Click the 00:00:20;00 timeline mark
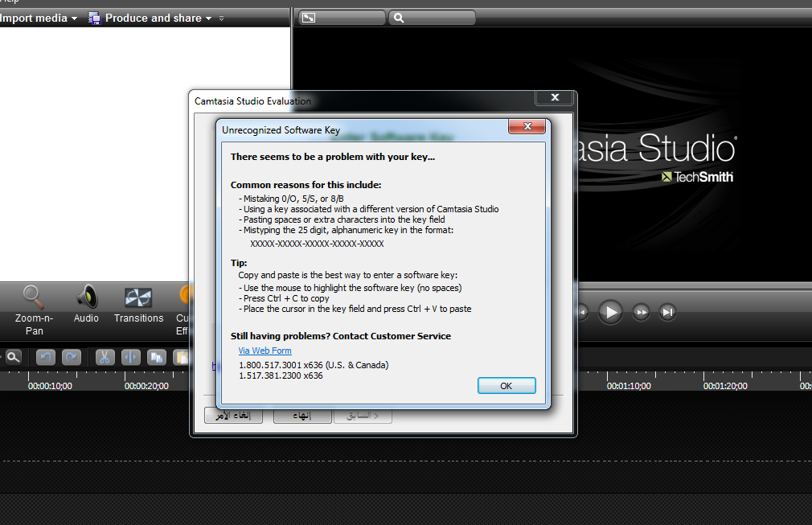Screen dimensions: 812x525 [146, 386]
